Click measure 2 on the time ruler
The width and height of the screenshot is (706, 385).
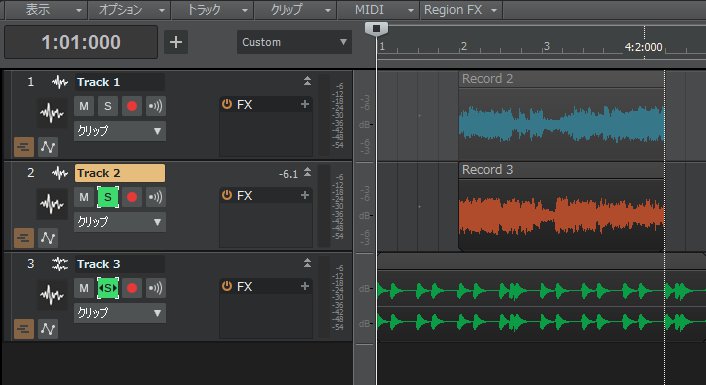463,46
